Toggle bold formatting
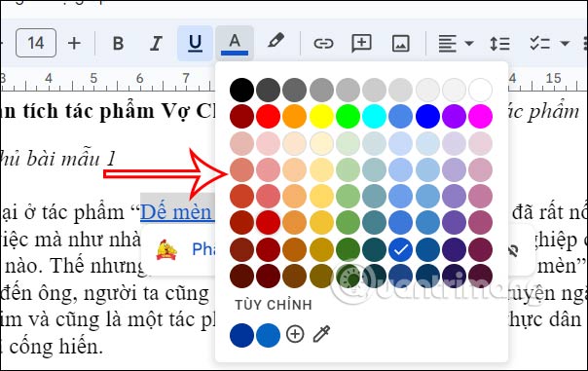The image size is (588, 371). 118,44
